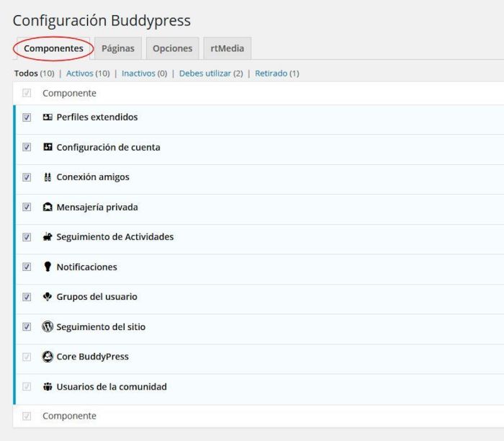
Task: Click the WordPress logo for Seguimiento del sitio
Action: [x=48, y=326]
